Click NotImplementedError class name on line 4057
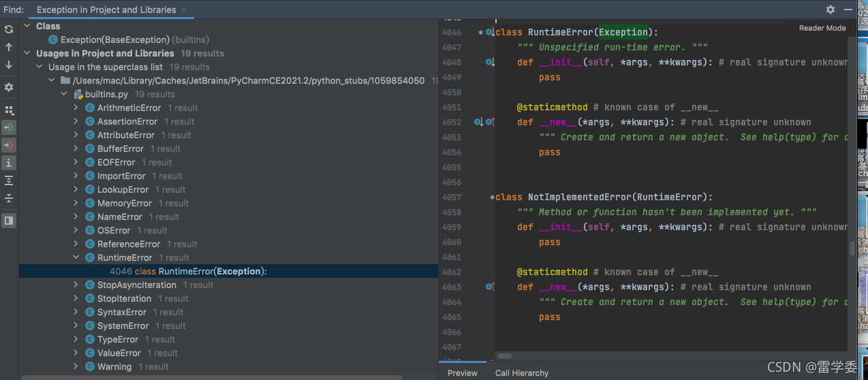This screenshot has height=380, width=868. (x=579, y=197)
